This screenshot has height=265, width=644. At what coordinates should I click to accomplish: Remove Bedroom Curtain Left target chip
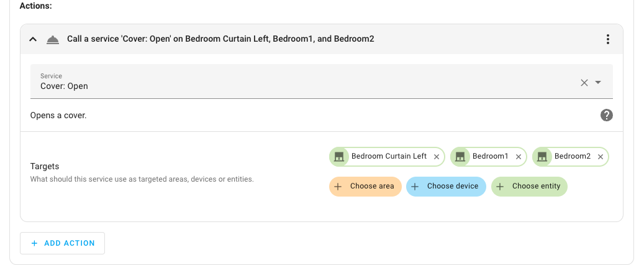[437, 157]
